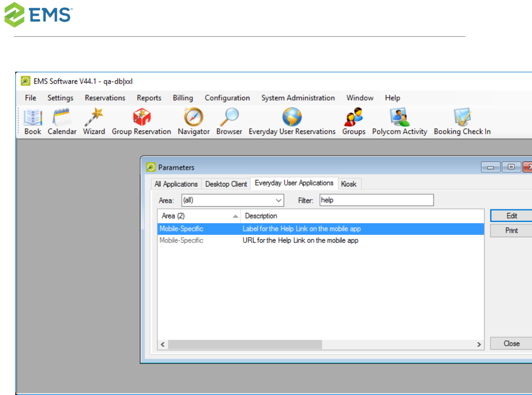532x395 pixels.
Task: Open the Groups icon
Action: (354, 122)
